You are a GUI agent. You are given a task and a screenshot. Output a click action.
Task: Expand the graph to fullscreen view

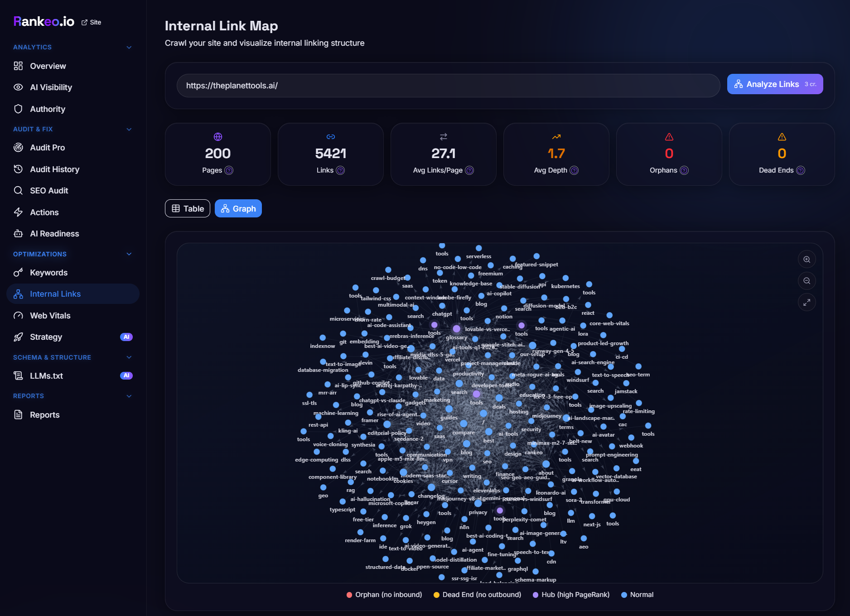(807, 302)
